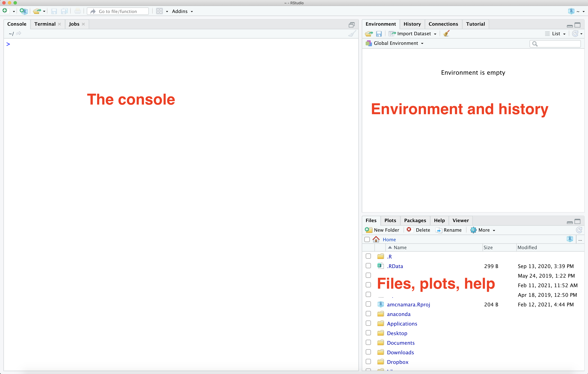
Task: Click the Open File folder icon
Action: [x=37, y=11]
